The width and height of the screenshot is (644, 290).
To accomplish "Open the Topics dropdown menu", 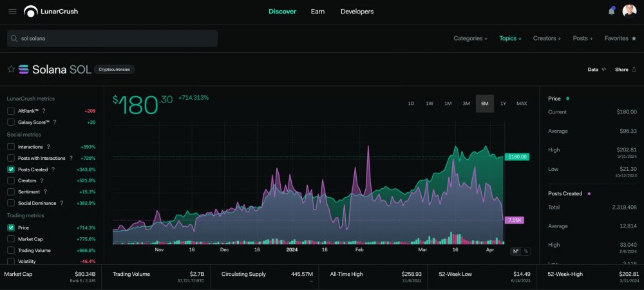I will (x=510, y=38).
